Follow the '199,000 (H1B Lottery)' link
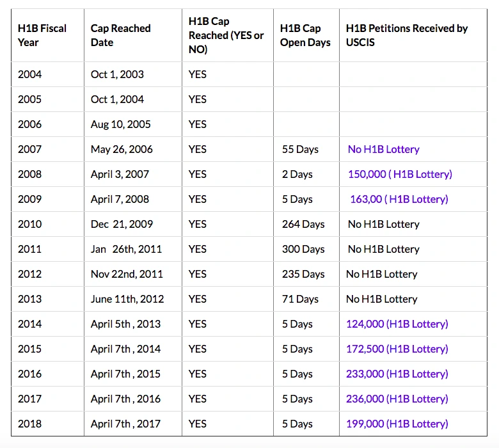 click(x=397, y=424)
